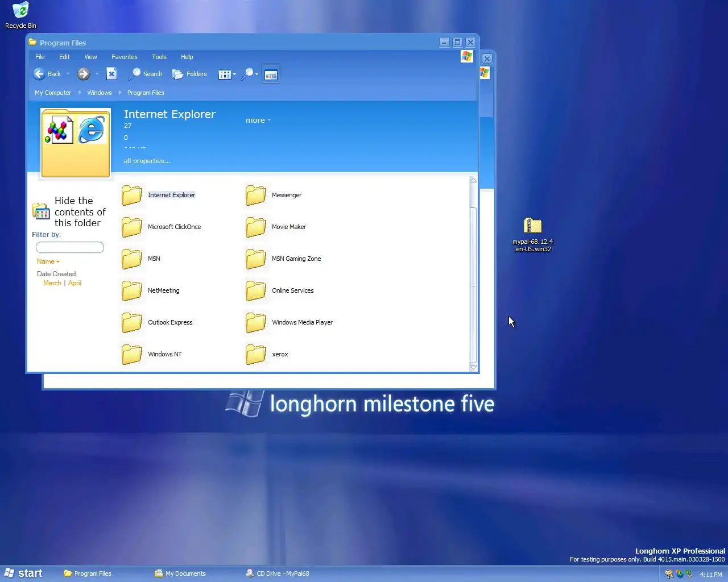Click the Windows flag tray icon

point(680,574)
